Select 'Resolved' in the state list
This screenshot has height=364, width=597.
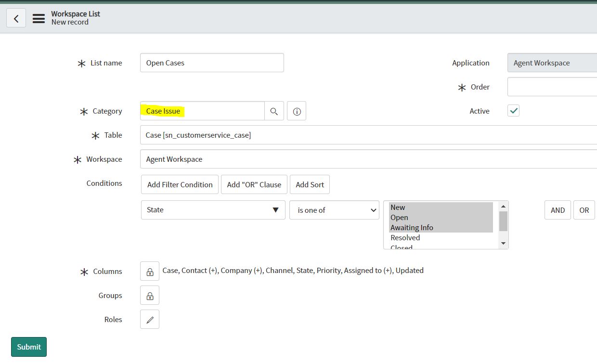[441, 237]
